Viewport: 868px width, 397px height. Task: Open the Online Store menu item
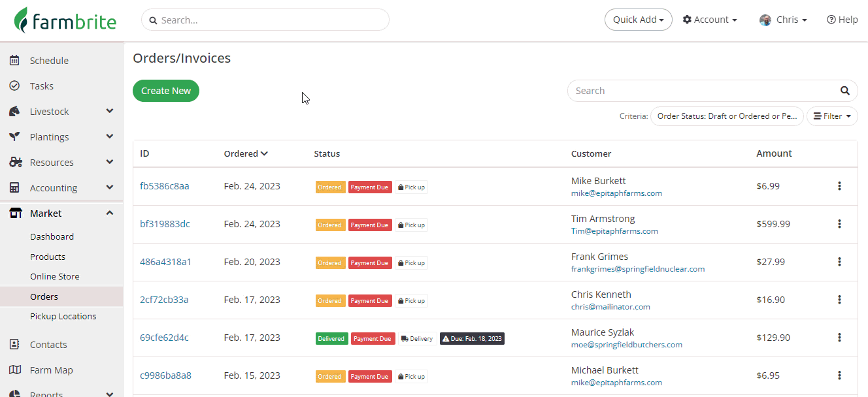tap(55, 277)
